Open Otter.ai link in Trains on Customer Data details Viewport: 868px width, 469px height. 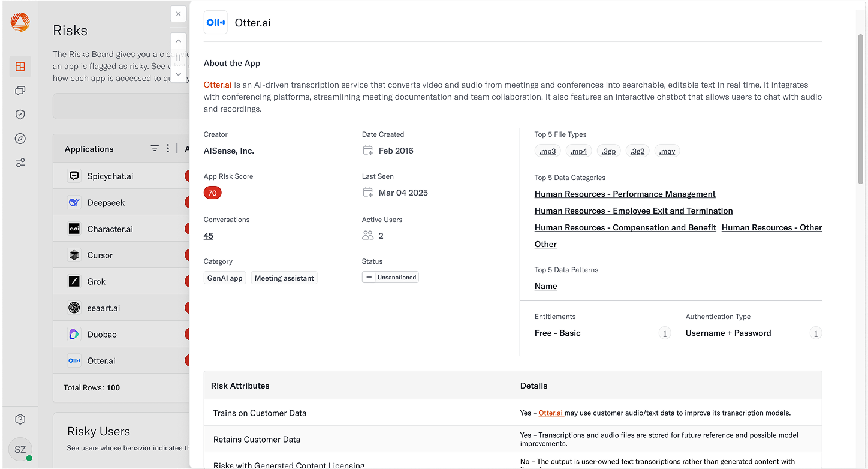pos(551,413)
